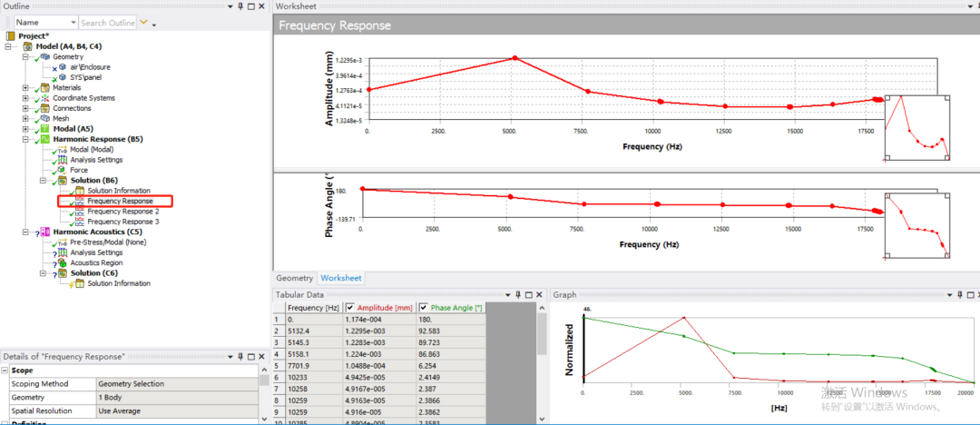This screenshot has width=980, height=425.
Task: Select the Geometry icon in outline tree
Action: [45, 57]
